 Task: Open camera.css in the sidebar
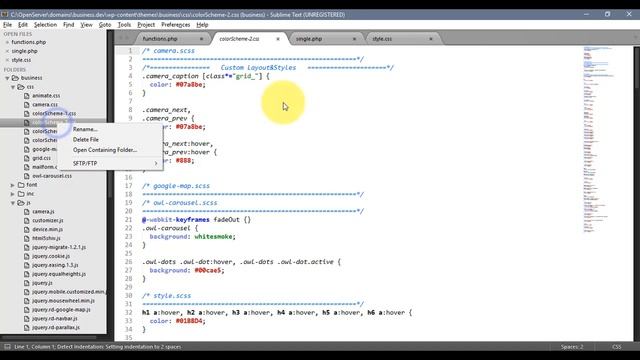[45, 104]
